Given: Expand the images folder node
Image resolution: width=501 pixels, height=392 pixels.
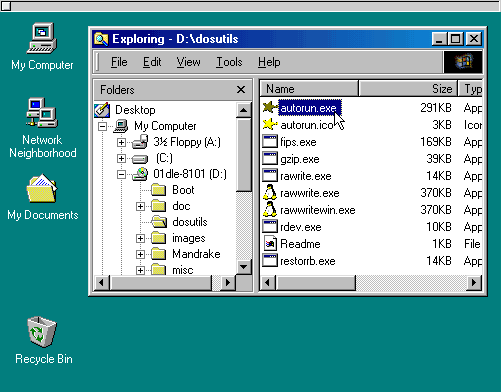Looking at the screenshot, I should pos(140,238).
